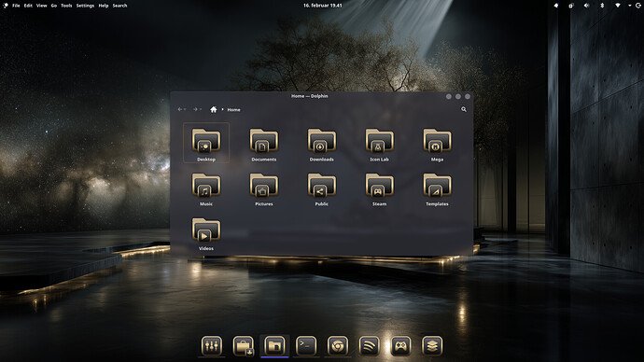Open the View menu
The image size is (644, 362).
tap(41, 6)
